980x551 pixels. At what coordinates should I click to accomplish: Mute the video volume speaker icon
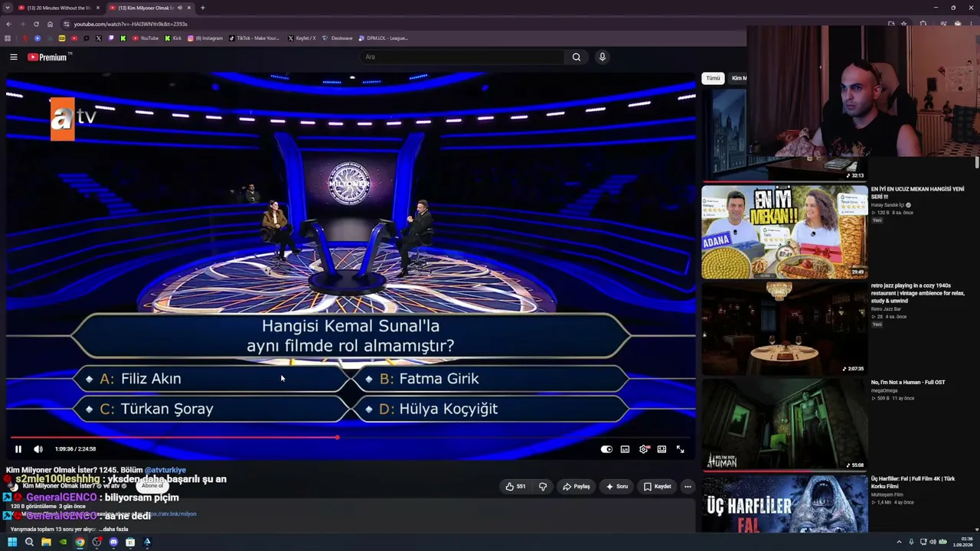point(38,449)
